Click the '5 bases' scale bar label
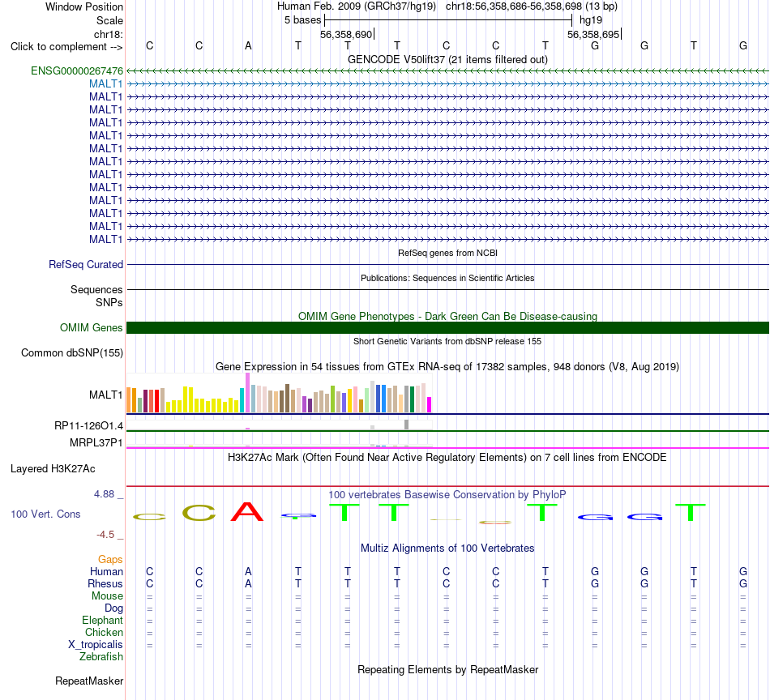Image resolution: width=770 pixels, height=700 pixels. click(302, 20)
